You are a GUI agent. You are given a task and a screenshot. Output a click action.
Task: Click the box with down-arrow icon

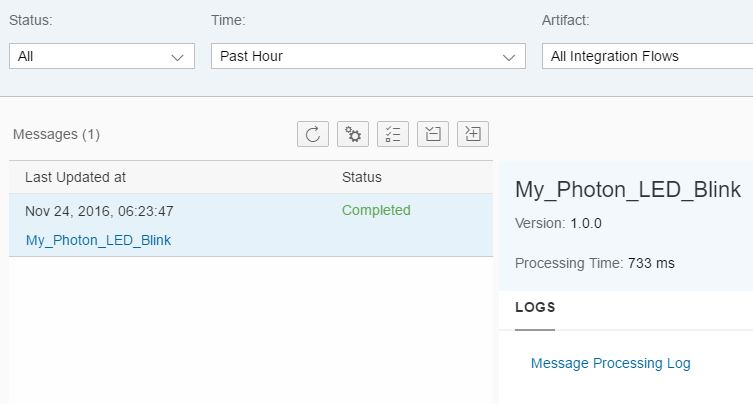click(433, 134)
